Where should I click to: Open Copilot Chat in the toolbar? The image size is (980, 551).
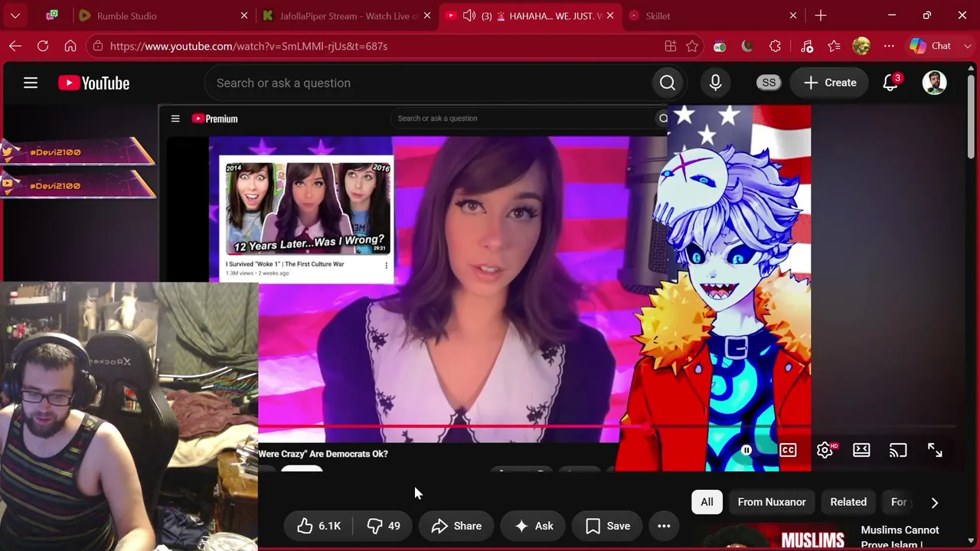click(x=930, y=46)
